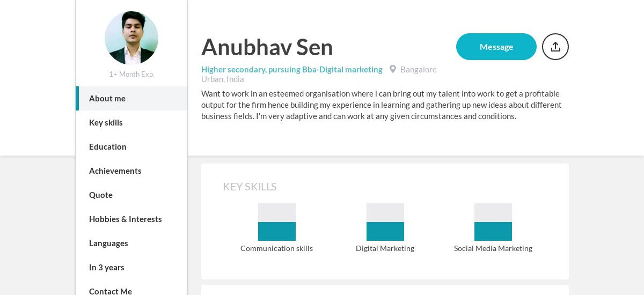This screenshot has height=295, width=644.
Task: Open Education section in sidebar
Action: [x=108, y=146]
